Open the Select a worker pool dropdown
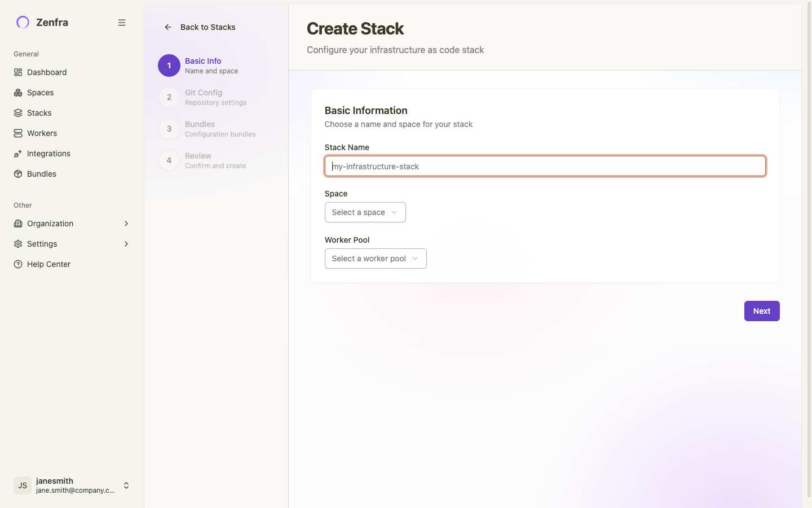Image resolution: width=812 pixels, height=508 pixels. point(376,259)
